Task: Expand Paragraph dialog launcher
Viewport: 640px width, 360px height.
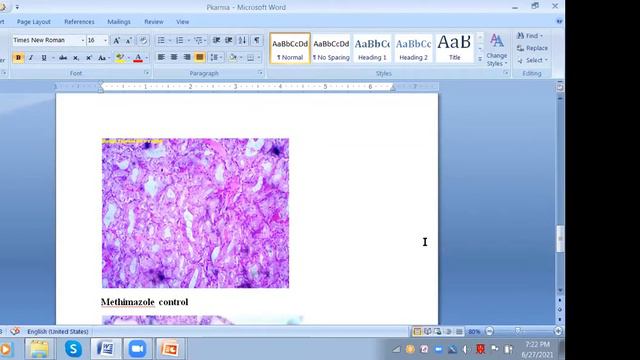Action: (x=260, y=73)
